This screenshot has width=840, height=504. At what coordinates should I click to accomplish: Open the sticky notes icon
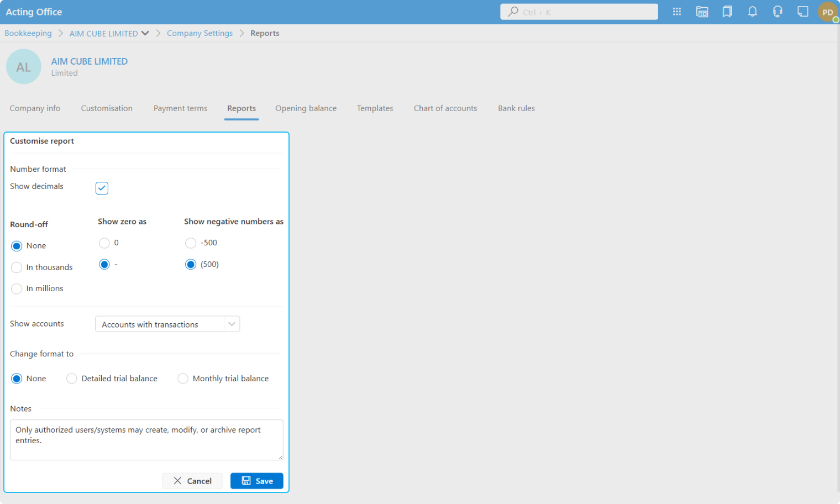pos(803,12)
